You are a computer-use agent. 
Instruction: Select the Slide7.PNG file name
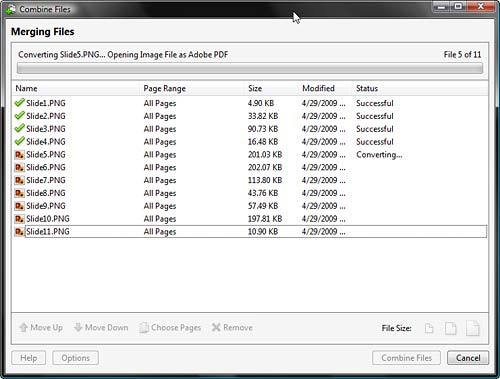pyautogui.click(x=46, y=180)
